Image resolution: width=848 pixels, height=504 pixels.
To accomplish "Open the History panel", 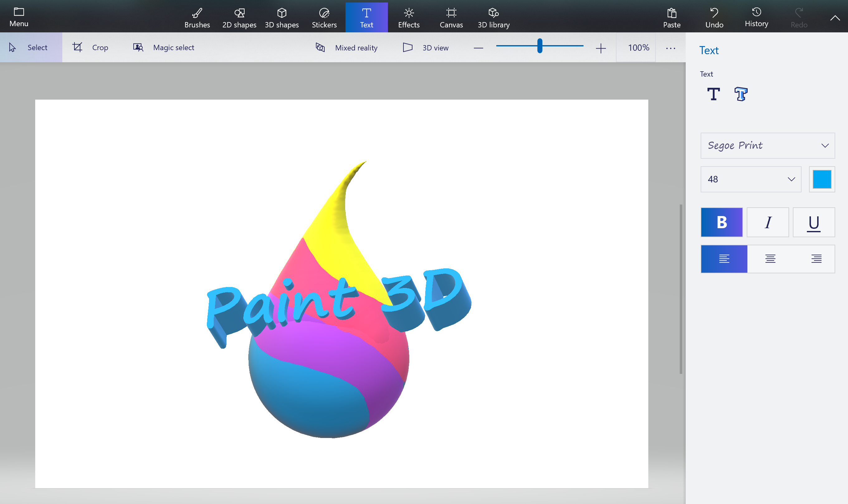I will coord(756,16).
